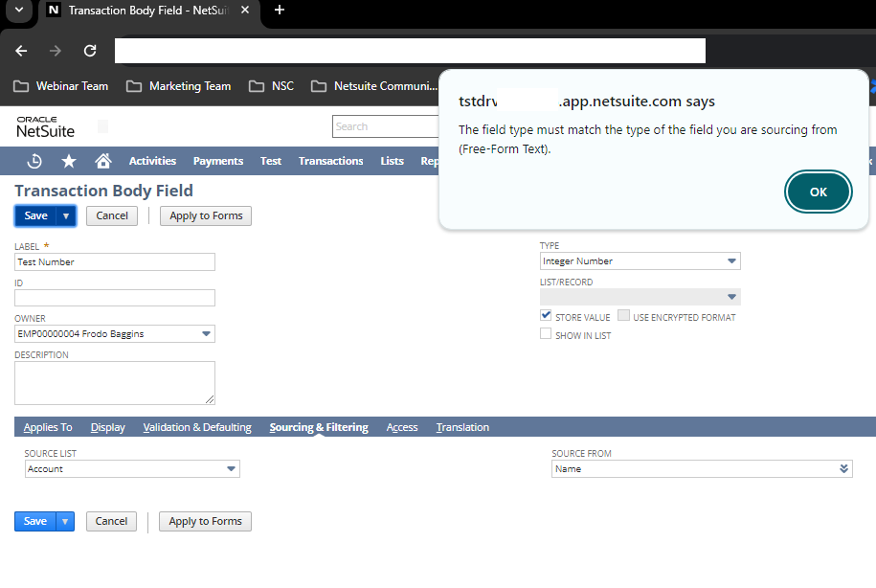Click the Label input field
The image size is (876, 588).
click(x=115, y=262)
